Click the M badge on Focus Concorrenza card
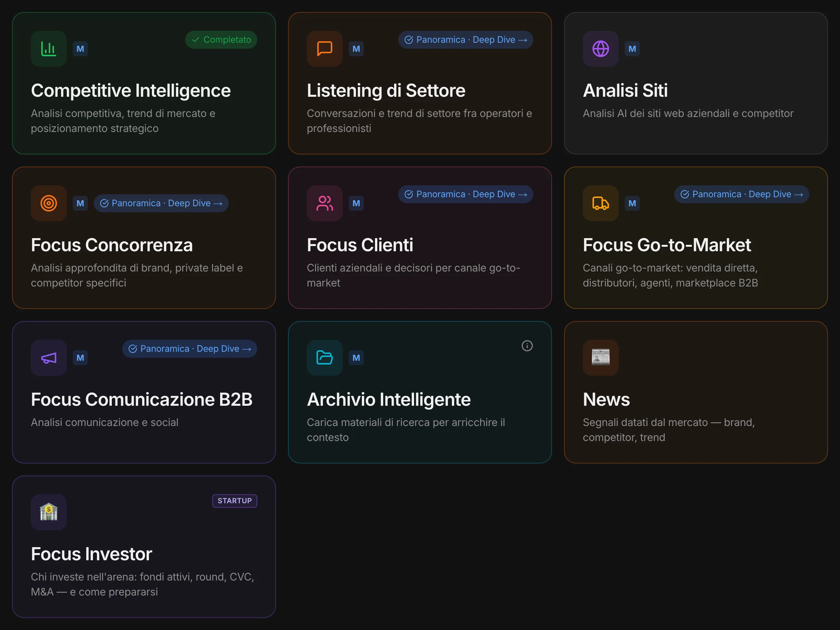The width and height of the screenshot is (840, 630). (80, 203)
